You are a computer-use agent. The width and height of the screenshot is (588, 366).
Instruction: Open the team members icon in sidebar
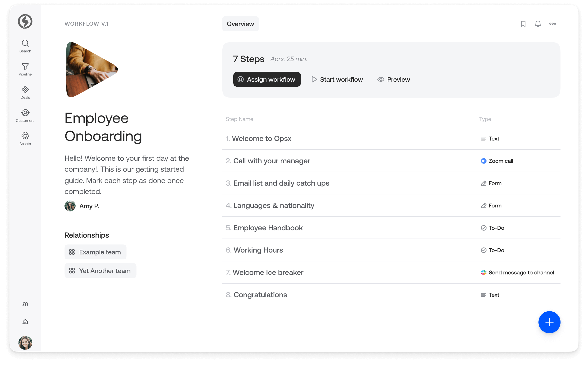[x=25, y=304]
